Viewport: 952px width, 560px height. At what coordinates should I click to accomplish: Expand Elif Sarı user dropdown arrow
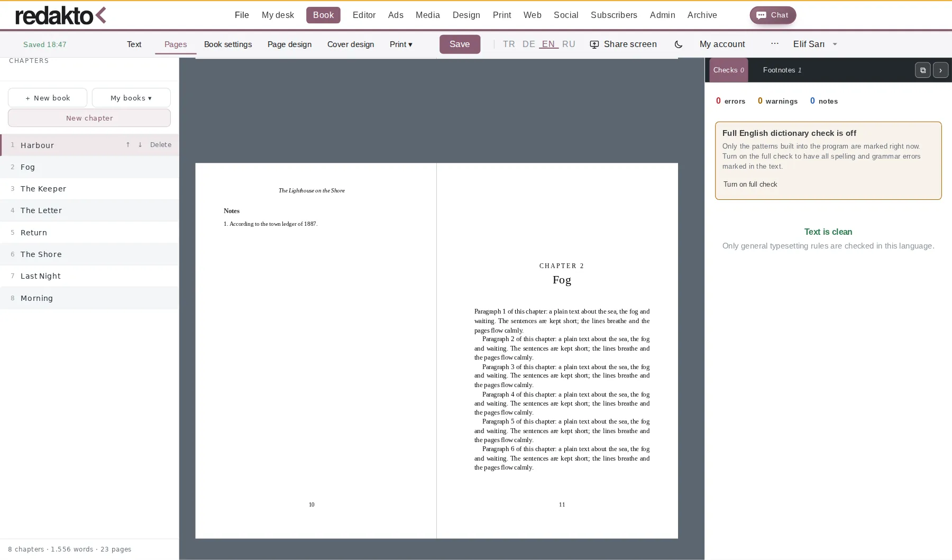tap(835, 44)
